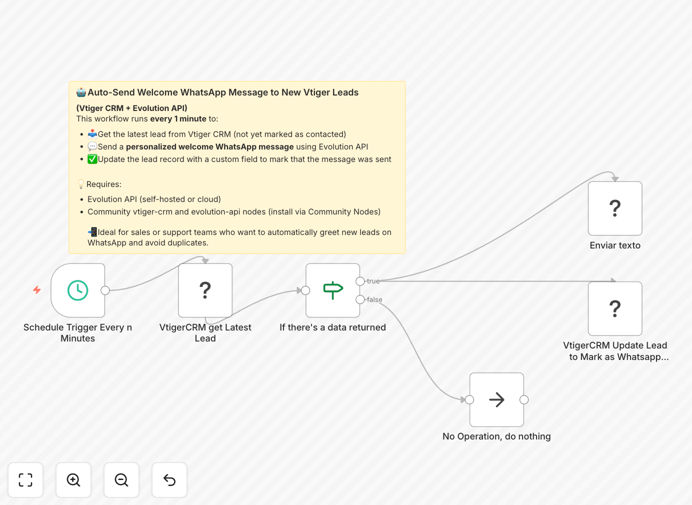The width and height of the screenshot is (692, 505).
Task: Select the If signpost node
Action: point(333,290)
